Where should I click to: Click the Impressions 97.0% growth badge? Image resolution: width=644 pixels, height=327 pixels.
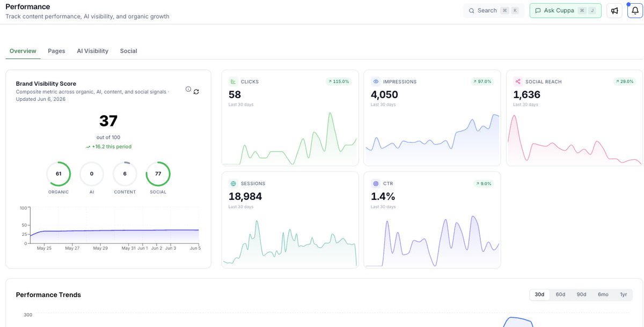481,81
